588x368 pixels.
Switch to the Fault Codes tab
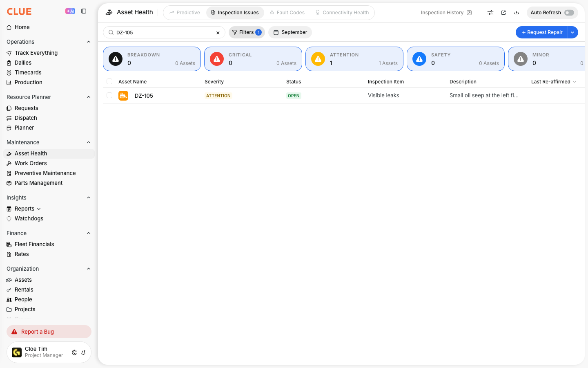[x=287, y=13]
